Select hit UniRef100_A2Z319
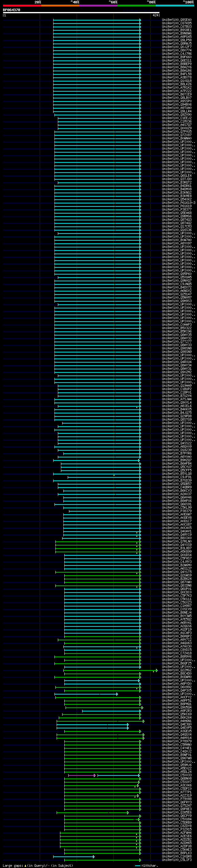 [x=177, y=795]
